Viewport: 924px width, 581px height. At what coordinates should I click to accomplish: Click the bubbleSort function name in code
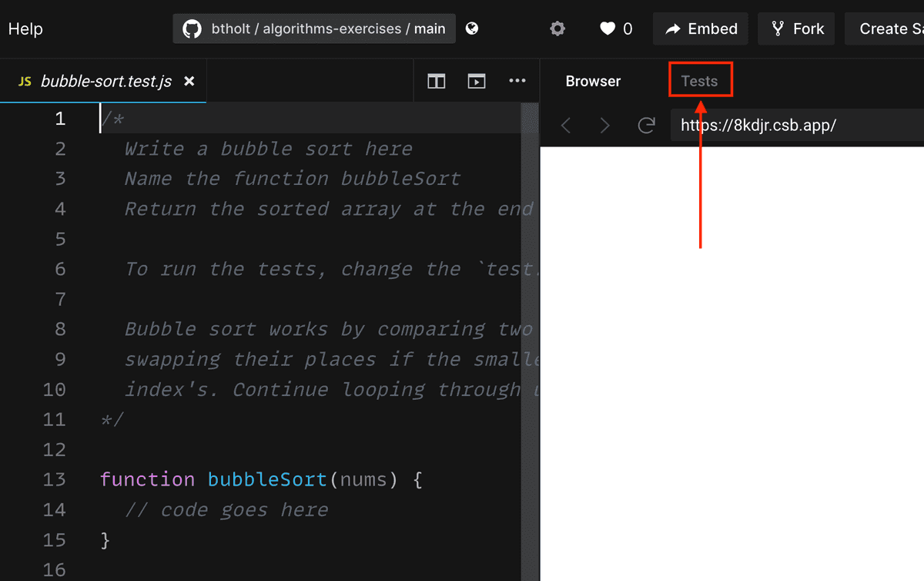(x=267, y=479)
